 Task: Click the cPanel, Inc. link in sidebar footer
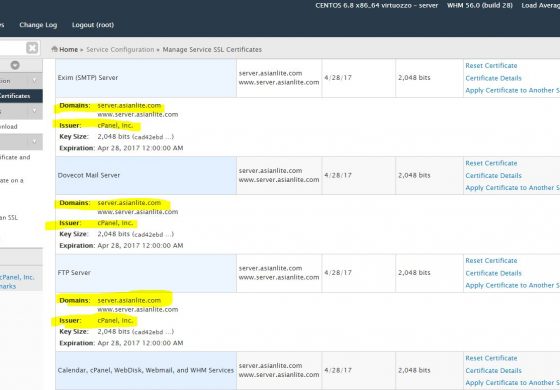17,277
